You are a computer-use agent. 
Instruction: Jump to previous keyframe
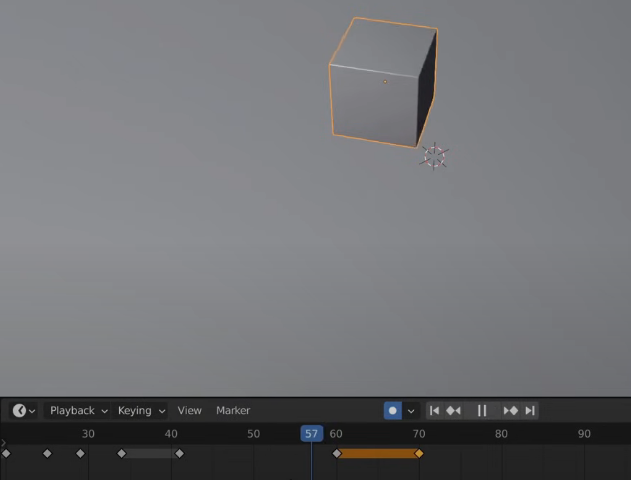453,410
